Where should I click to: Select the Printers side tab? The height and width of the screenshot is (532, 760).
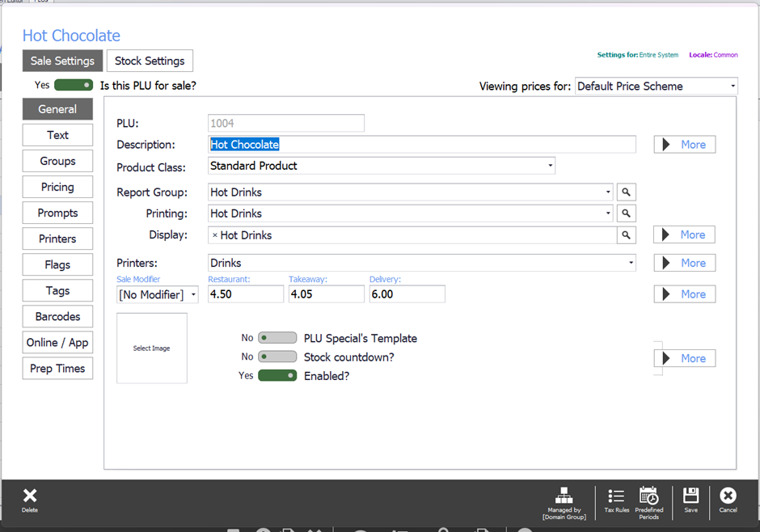(x=57, y=239)
